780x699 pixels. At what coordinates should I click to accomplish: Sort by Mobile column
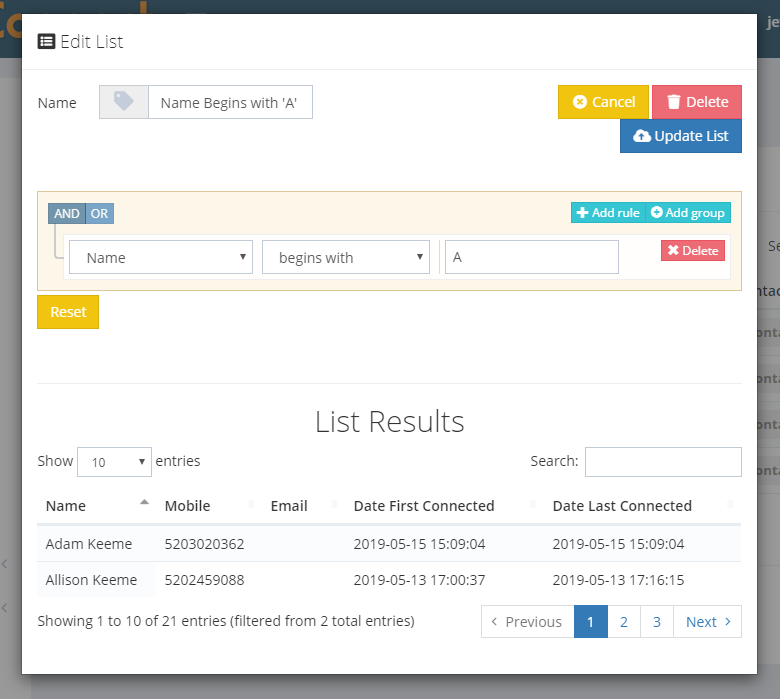point(210,506)
